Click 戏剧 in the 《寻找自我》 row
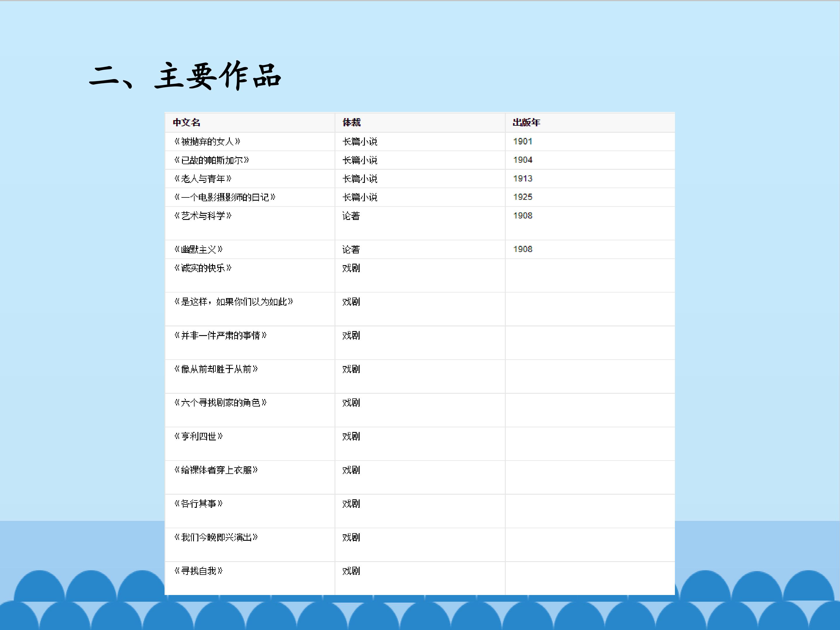This screenshot has height=630, width=840. (351, 571)
